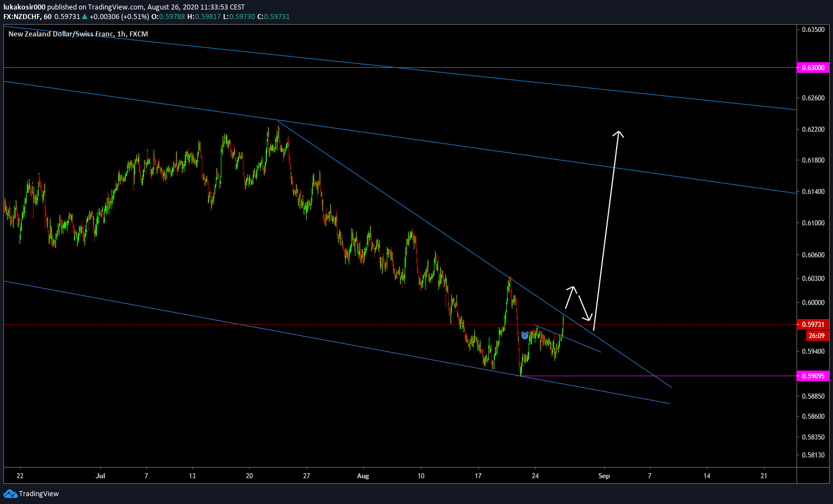Click the TradingView wordmark at bottom left

(39, 494)
